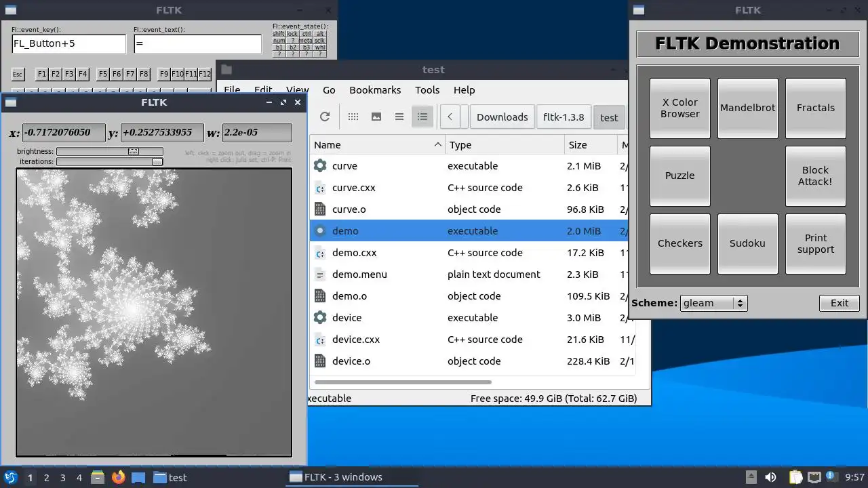Launch the Checkers demo
The width and height of the screenshot is (868, 488).
tap(680, 243)
